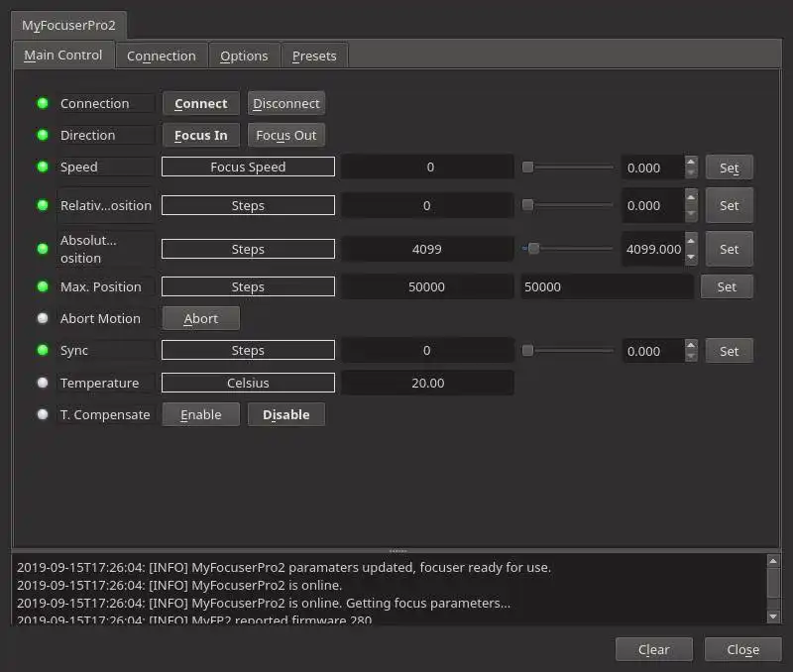Click the Relative Position slider handle
This screenshot has height=672, width=793.
(x=527, y=205)
